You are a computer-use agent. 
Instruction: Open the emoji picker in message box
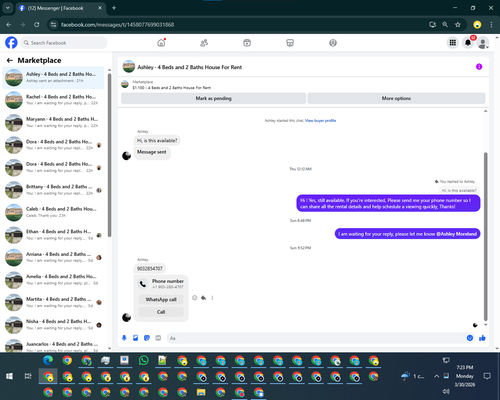click(470, 338)
